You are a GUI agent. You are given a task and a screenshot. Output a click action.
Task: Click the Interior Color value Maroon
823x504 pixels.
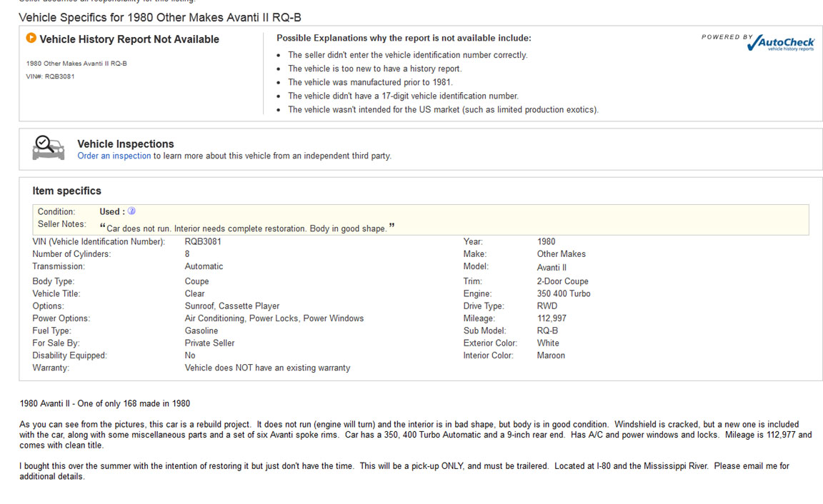551,355
